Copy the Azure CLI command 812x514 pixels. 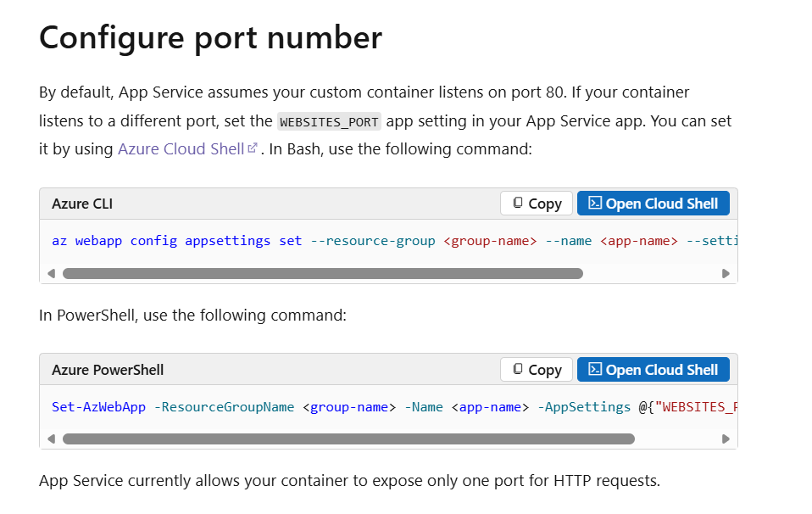pyautogui.click(x=537, y=203)
